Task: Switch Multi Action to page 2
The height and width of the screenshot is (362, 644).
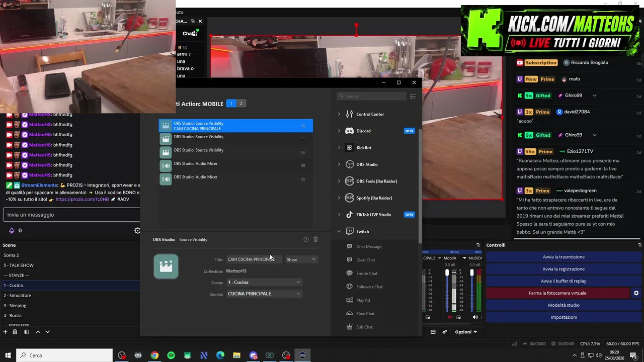Action: (x=241, y=104)
